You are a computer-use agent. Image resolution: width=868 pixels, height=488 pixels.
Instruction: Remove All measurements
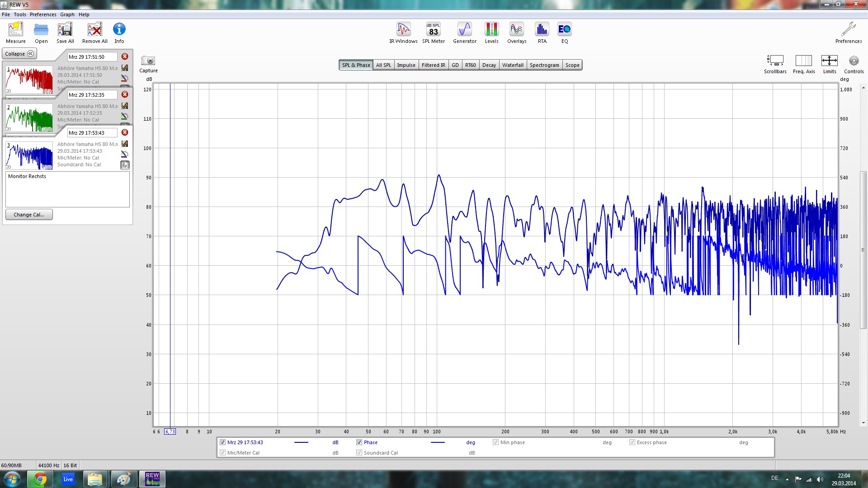pos(95,33)
